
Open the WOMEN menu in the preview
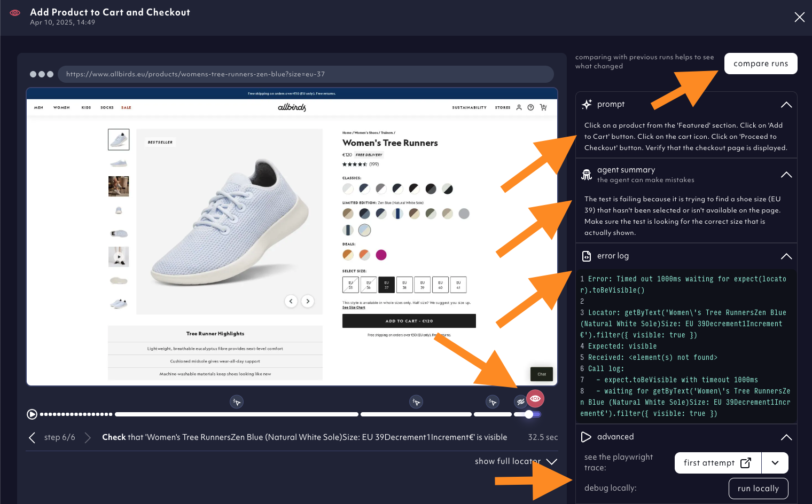tap(61, 107)
